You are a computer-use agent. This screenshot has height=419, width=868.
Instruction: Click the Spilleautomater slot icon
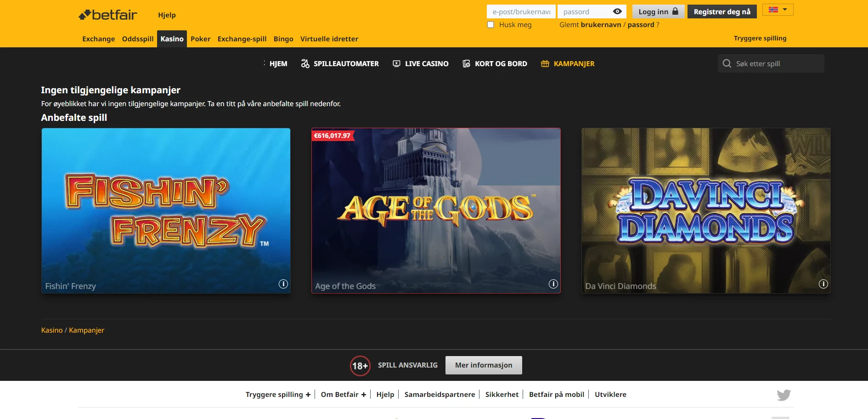click(x=305, y=64)
